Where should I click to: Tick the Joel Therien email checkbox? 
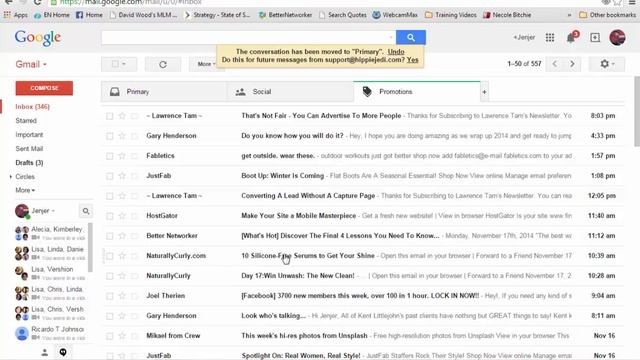coord(109,296)
